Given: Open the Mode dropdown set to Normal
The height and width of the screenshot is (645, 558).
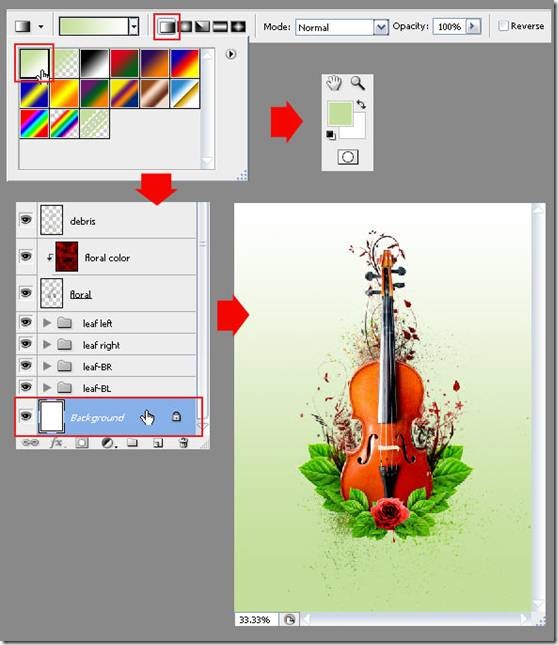Looking at the screenshot, I should (x=342, y=28).
